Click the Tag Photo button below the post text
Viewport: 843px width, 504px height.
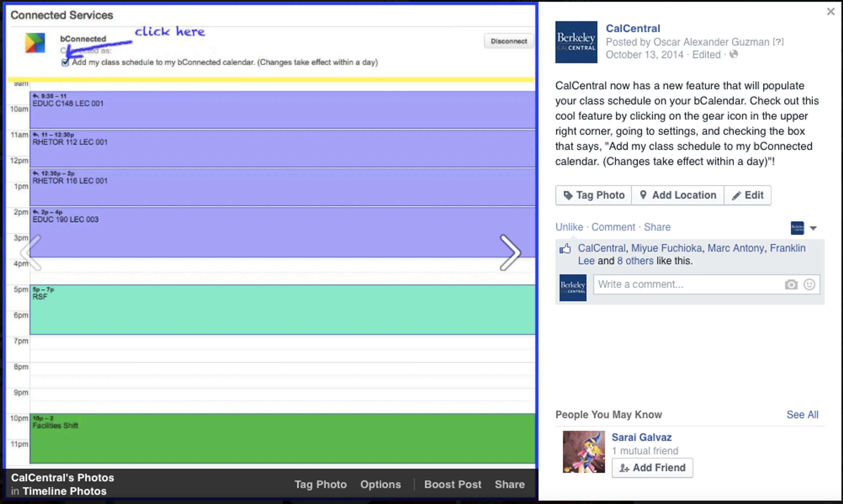coord(594,195)
